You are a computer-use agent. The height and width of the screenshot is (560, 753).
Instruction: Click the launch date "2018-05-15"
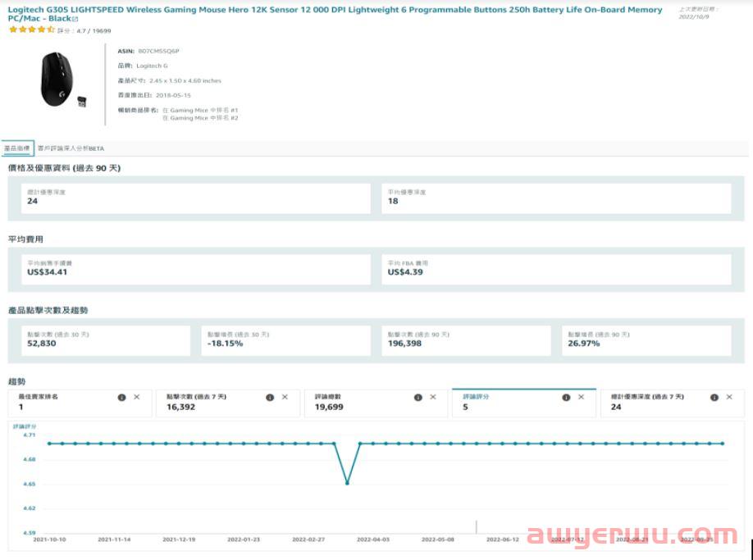tap(173, 95)
